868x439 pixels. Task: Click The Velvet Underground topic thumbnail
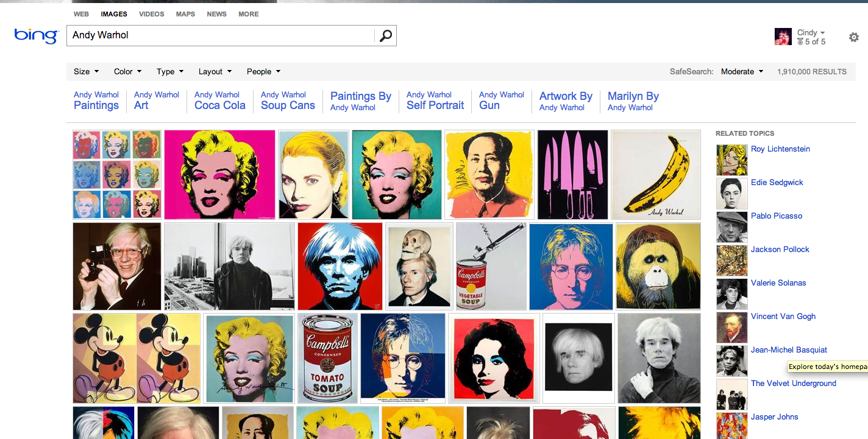pos(731,395)
